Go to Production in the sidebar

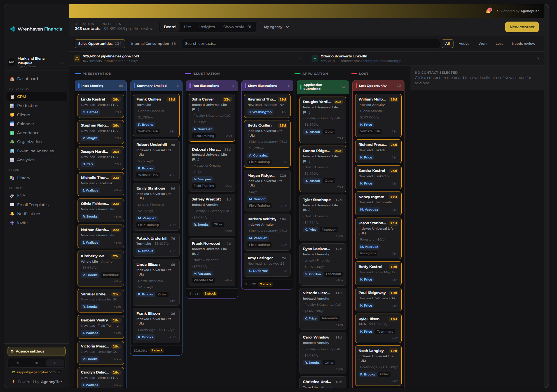(x=36, y=106)
